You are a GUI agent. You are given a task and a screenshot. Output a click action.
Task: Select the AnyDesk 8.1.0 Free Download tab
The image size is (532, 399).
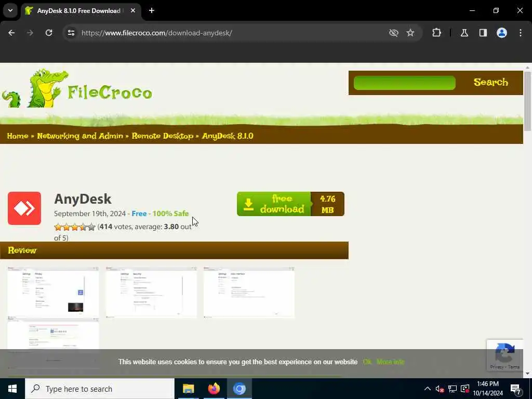[x=78, y=11]
